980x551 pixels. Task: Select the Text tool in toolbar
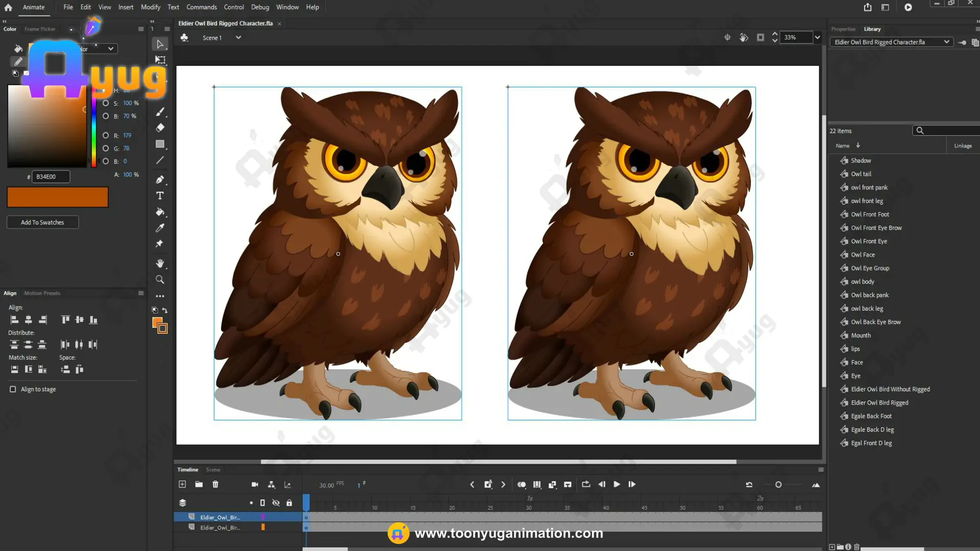160,196
